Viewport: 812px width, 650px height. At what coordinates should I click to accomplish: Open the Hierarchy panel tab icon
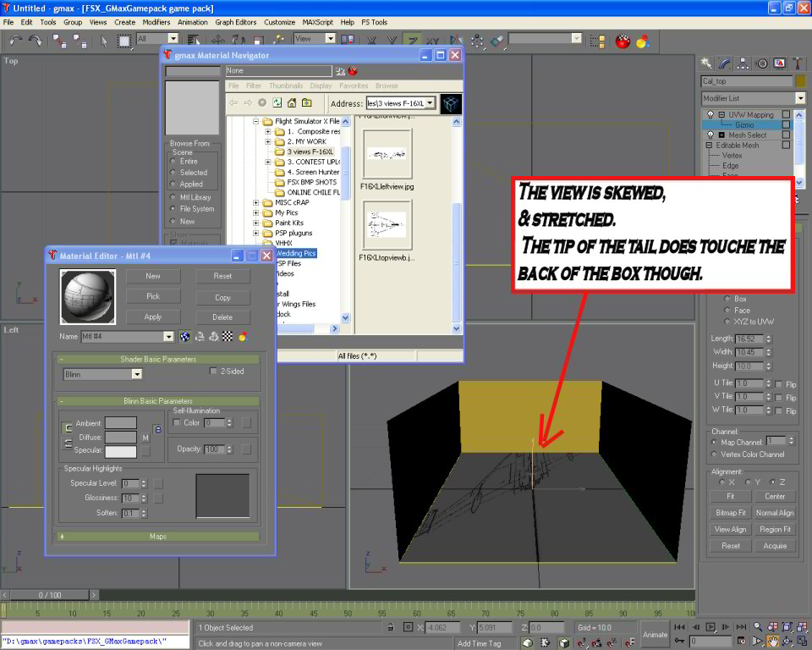point(742,63)
